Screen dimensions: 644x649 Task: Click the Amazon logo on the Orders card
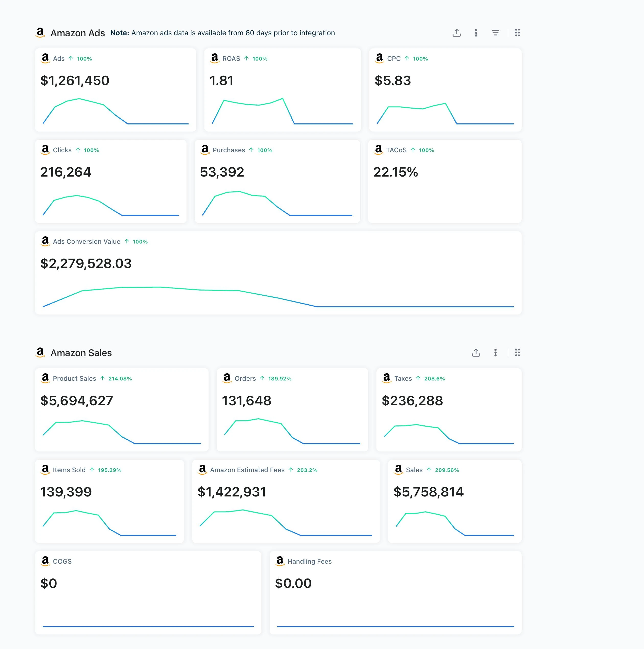(227, 378)
